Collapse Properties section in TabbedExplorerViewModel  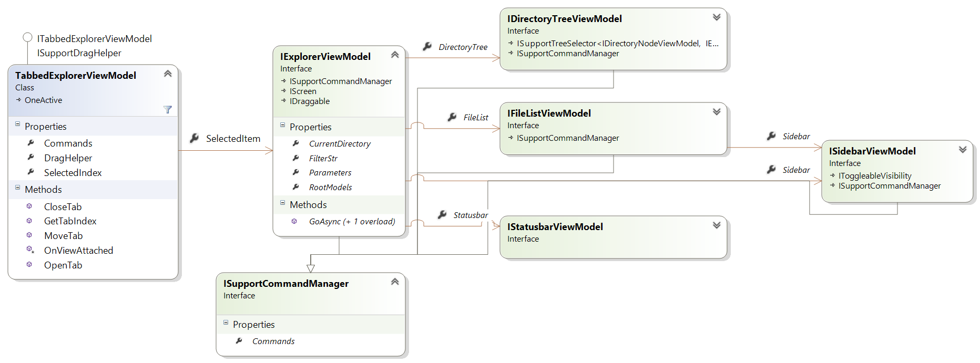[17, 125]
